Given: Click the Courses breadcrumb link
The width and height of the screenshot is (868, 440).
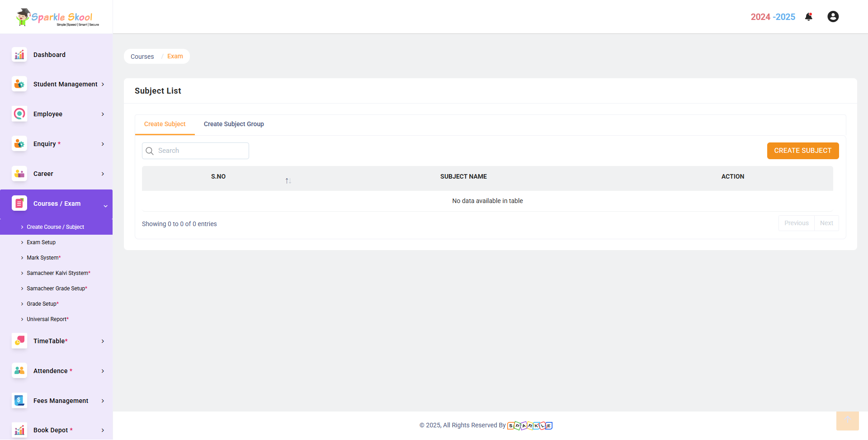Looking at the screenshot, I should coord(142,57).
